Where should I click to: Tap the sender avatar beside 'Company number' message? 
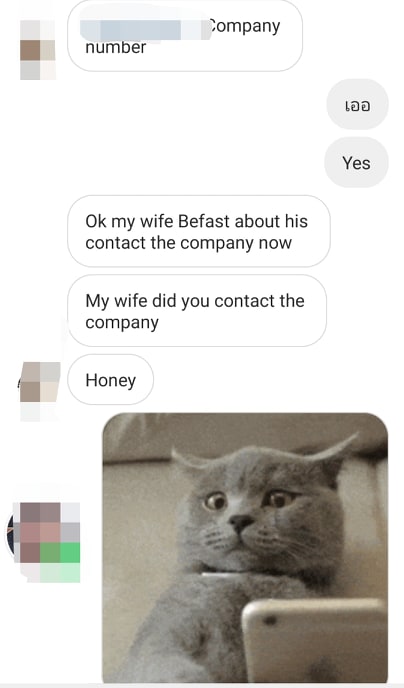[38, 50]
